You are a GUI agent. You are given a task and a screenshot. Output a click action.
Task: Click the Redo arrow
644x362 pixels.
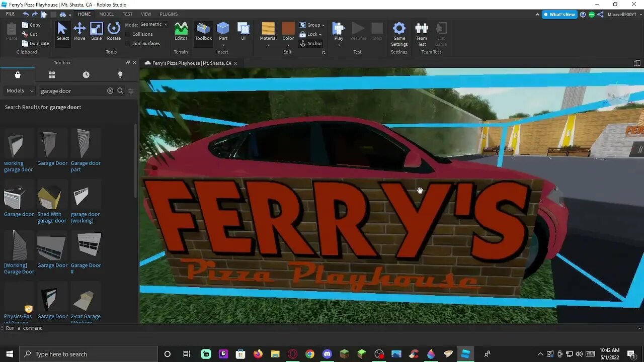35,14
